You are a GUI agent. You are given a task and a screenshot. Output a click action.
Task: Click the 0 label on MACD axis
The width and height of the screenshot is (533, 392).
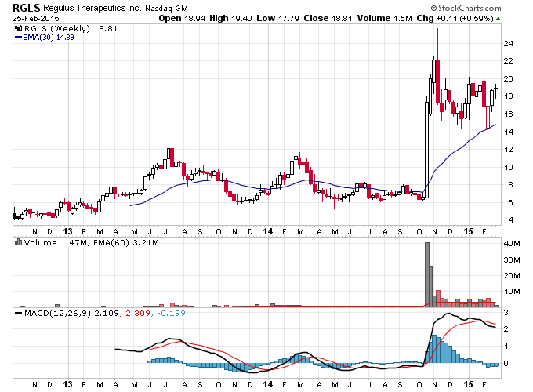[506, 364]
